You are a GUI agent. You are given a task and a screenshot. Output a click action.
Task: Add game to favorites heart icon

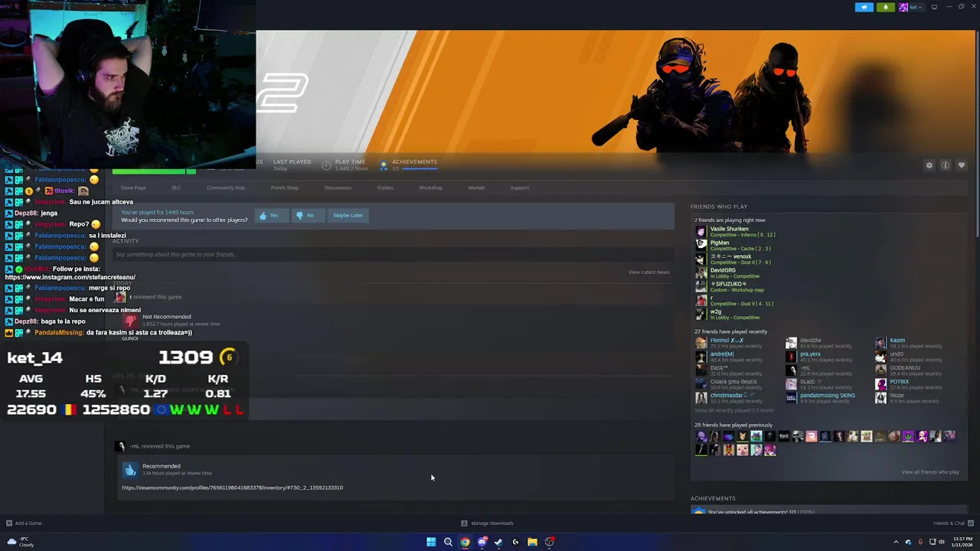click(962, 165)
